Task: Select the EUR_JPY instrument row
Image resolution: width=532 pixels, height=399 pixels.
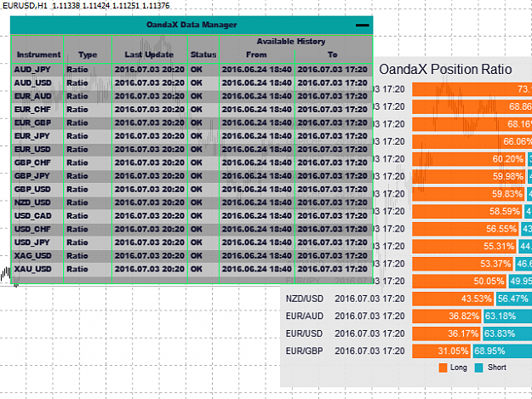Action: pyautogui.click(x=192, y=136)
